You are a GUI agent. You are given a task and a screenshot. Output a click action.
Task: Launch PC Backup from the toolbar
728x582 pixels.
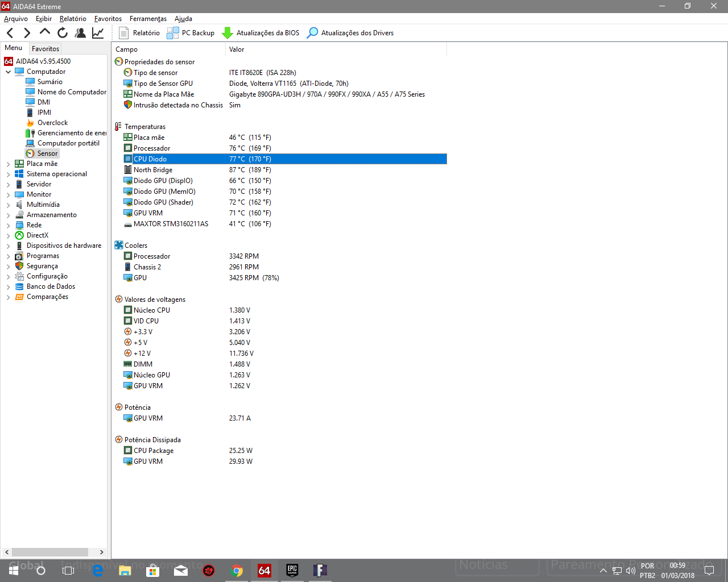191,33
